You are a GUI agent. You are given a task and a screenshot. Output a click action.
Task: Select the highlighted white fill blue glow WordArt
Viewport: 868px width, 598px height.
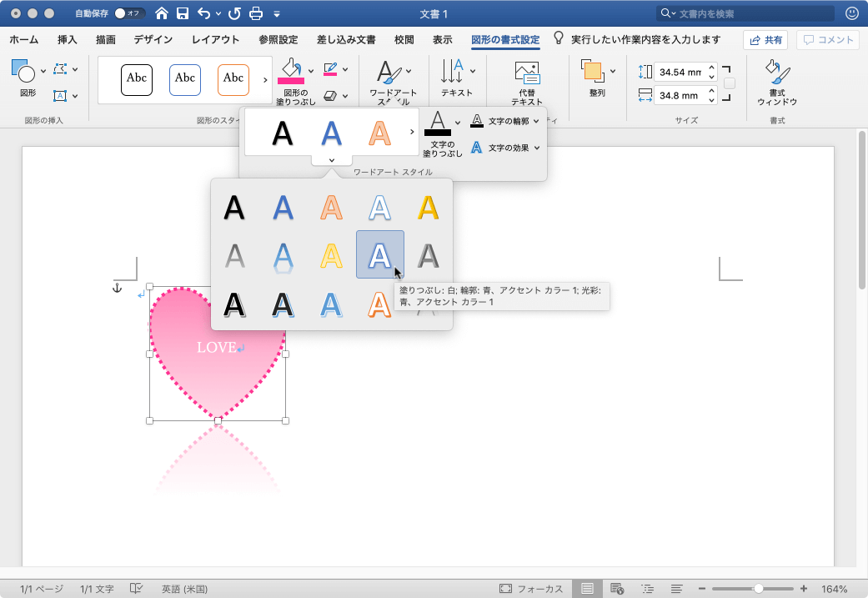point(379,254)
